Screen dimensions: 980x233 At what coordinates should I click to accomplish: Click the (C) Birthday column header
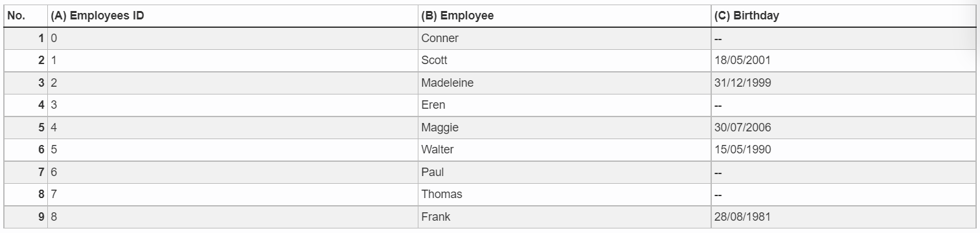click(x=843, y=16)
